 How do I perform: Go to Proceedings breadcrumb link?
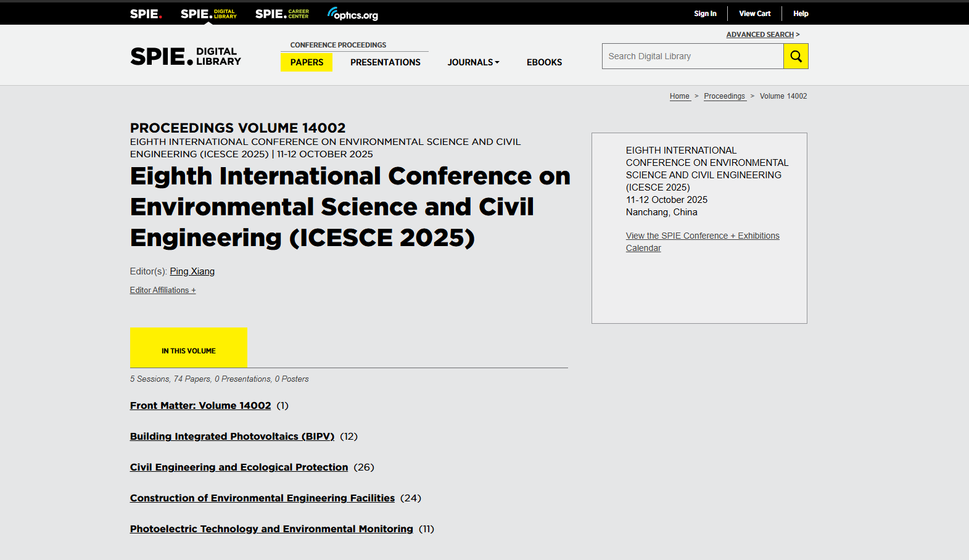[725, 96]
